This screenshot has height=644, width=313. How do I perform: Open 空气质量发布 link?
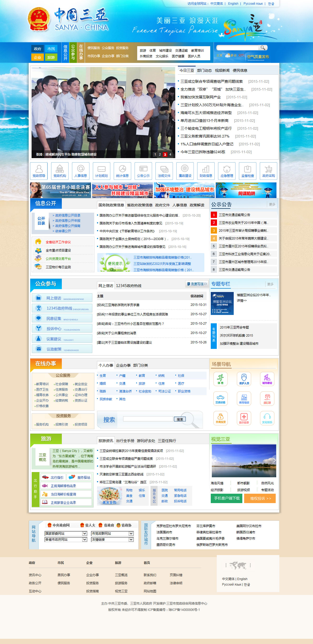258,57
